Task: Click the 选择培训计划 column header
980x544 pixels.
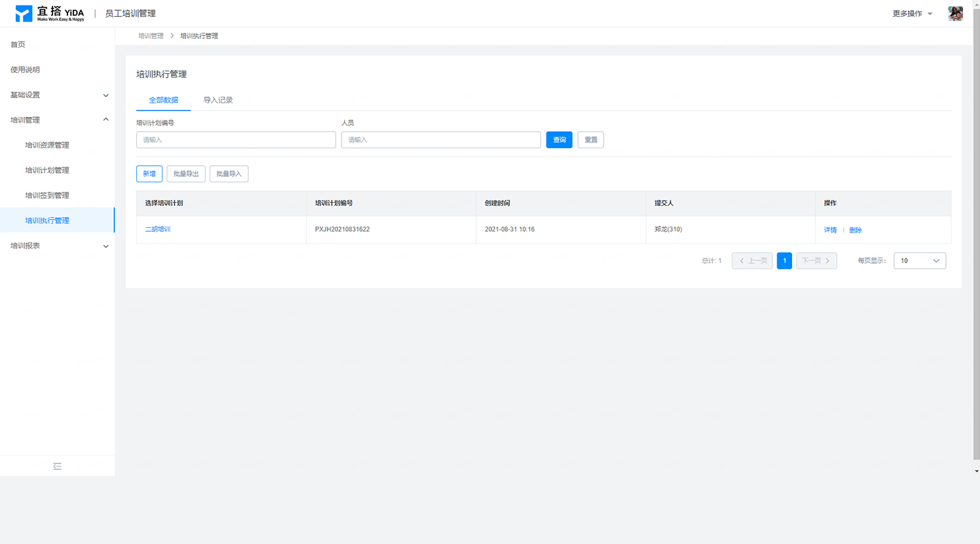Action: tap(221, 203)
